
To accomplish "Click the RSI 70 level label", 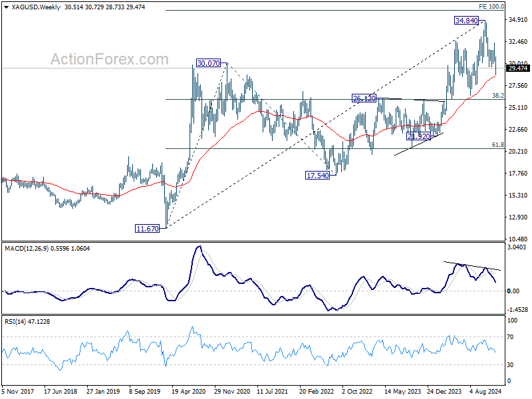I will click(x=510, y=337).
